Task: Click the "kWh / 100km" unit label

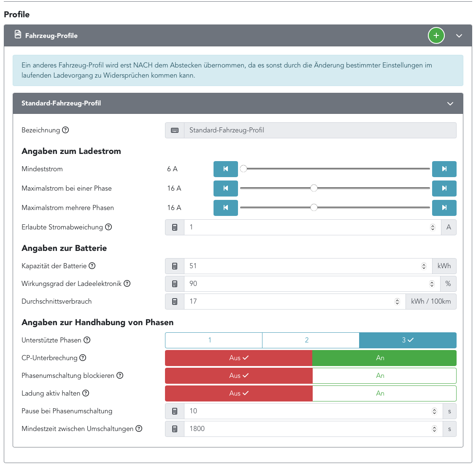Action: [x=431, y=302]
